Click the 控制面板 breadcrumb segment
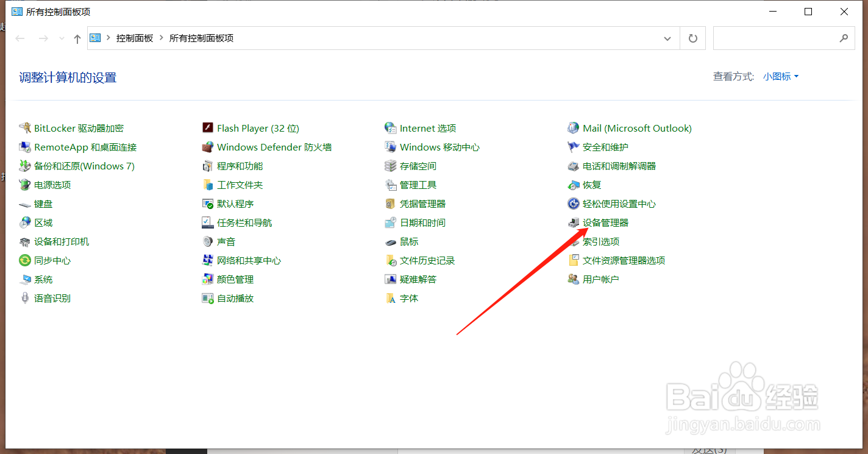This screenshot has height=454, width=868. [135, 38]
